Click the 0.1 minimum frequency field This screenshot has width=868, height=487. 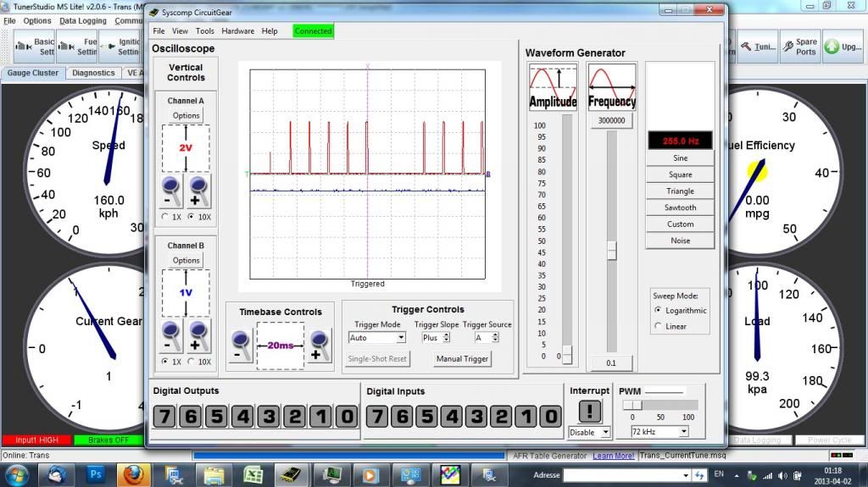611,363
